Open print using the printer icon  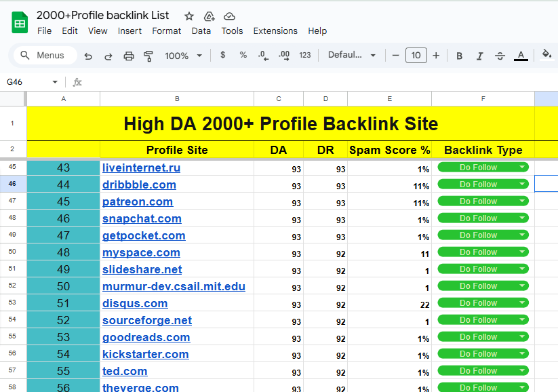point(128,56)
